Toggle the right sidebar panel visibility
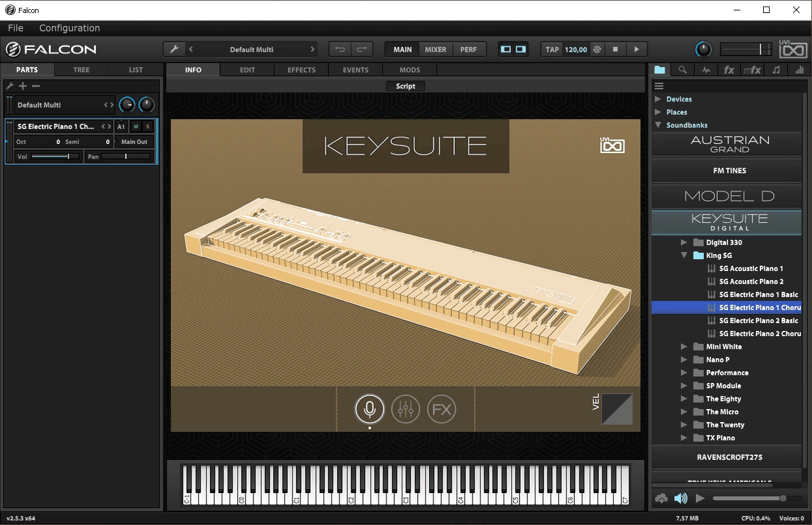This screenshot has height=525, width=812. click(521, 50)
